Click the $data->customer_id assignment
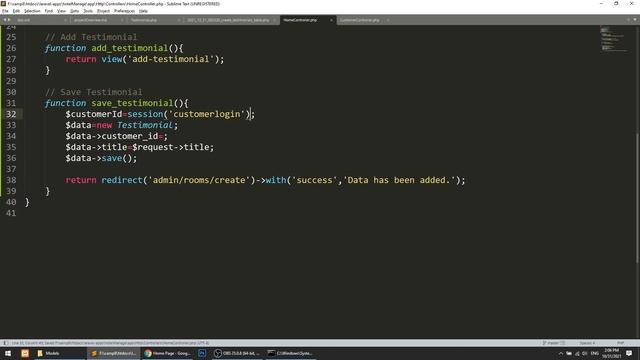 (x=116, y=136)
